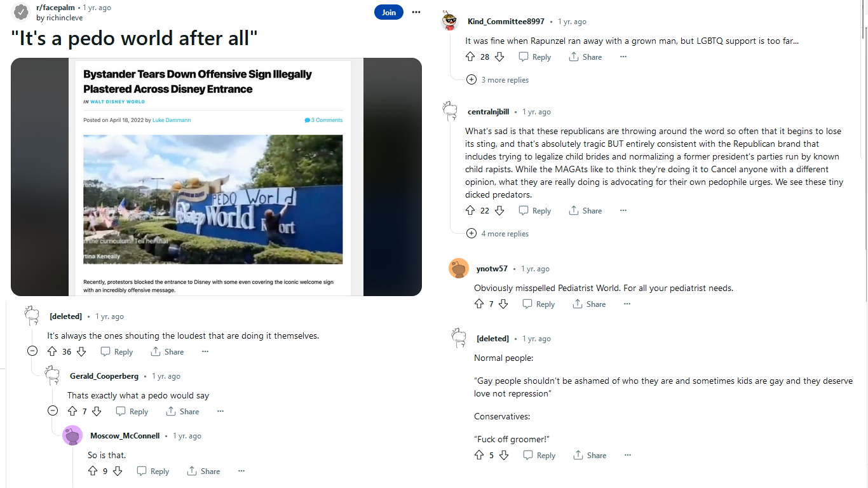This screenshot has height=488, width=868.
Task: Open the post's three-dot options menu
Action: pos(416,12)
